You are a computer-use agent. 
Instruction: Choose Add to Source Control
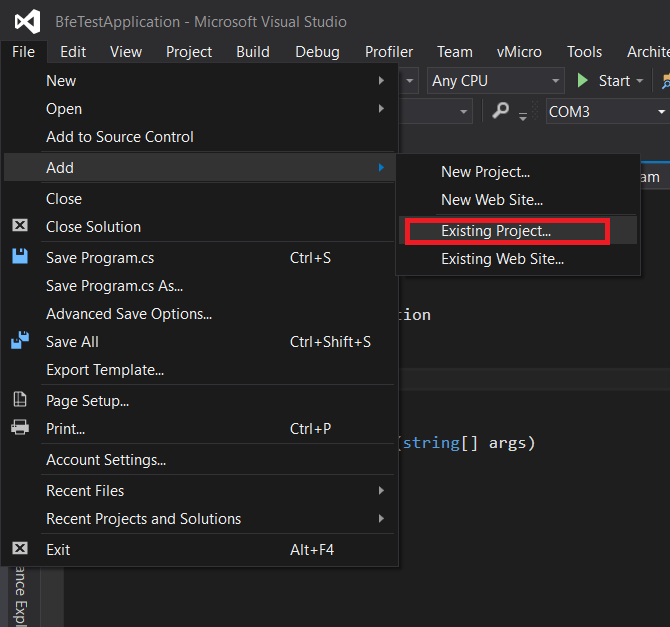click(199, 137)
